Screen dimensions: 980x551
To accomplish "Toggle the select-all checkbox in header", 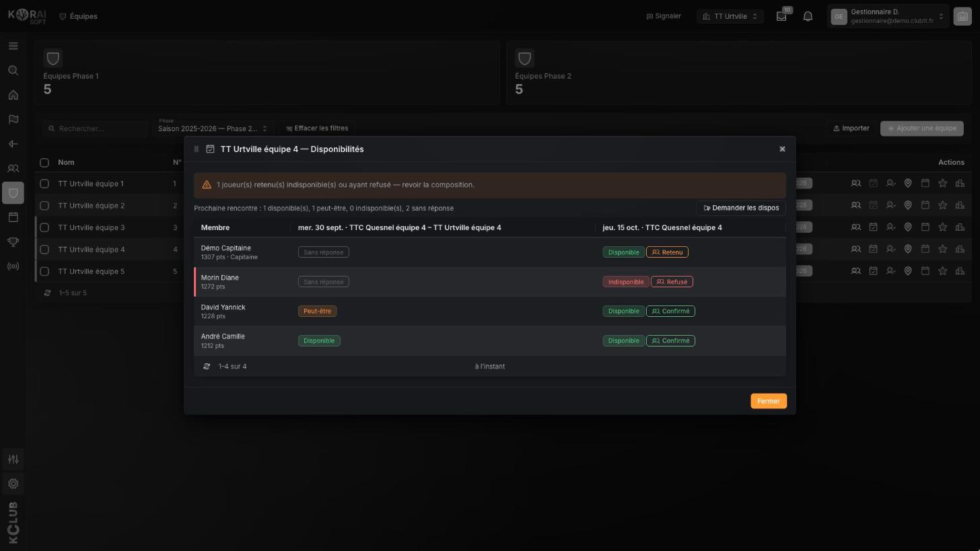I will point(44,162).
